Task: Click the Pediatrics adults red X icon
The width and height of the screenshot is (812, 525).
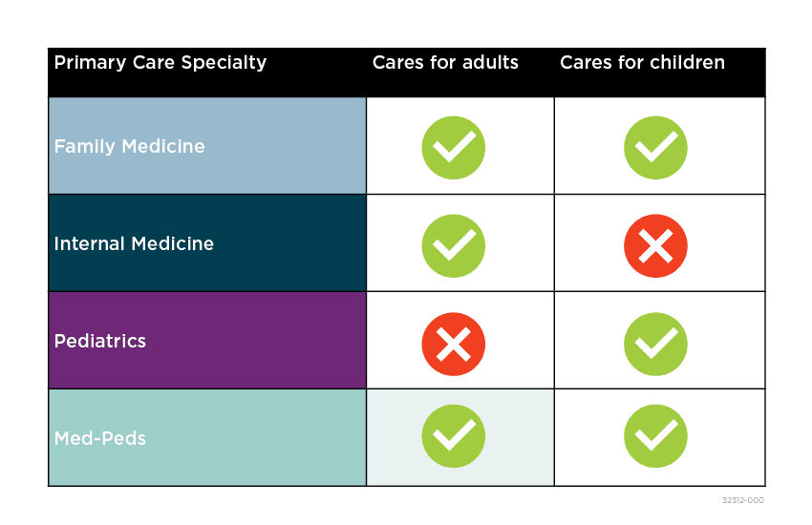Action: click(x=454, y=344)
